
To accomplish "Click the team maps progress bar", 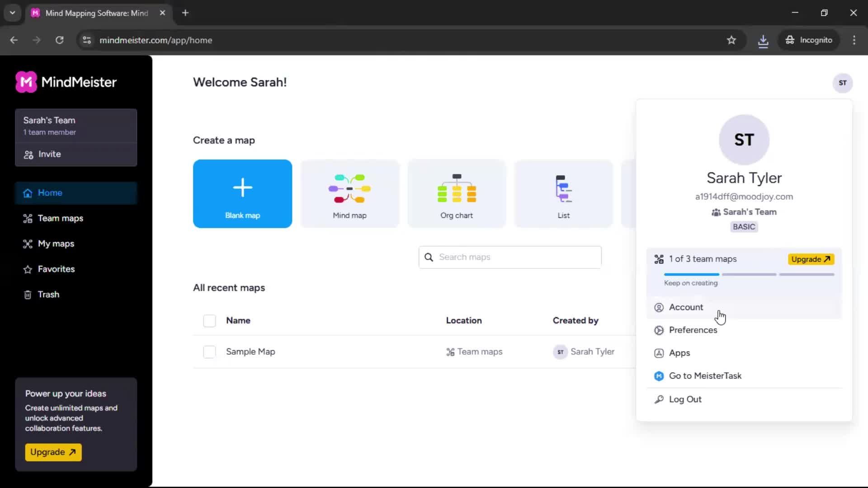I will [749, 274].
